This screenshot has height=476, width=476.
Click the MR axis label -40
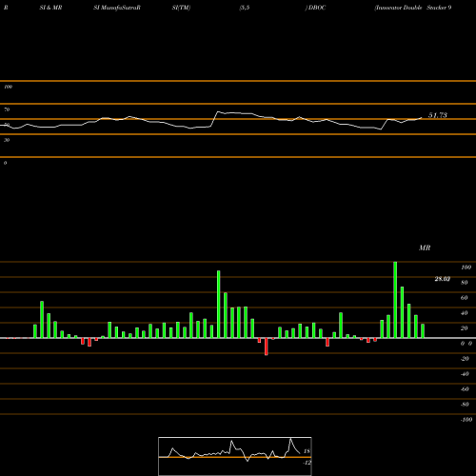[x=465, y=374]
